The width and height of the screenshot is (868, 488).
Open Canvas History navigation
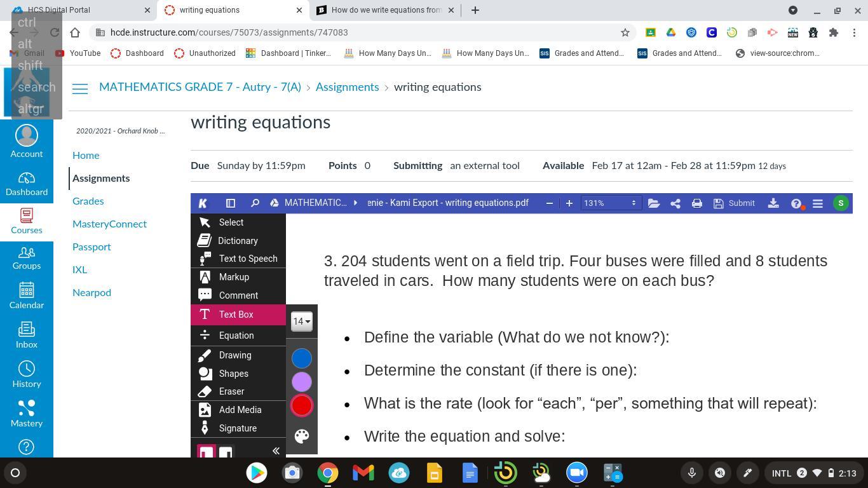coord(27,375)
